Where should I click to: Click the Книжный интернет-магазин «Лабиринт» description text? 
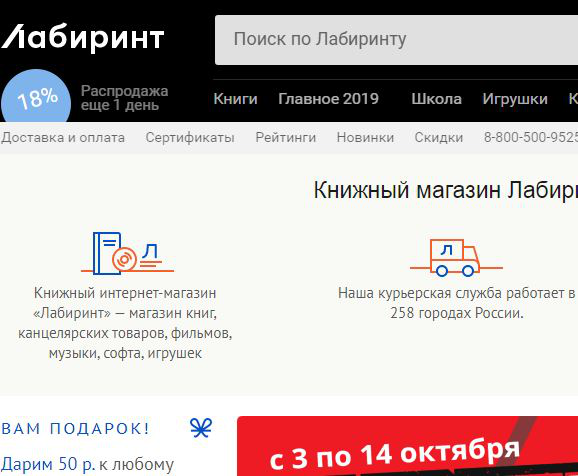(x=125, y=323)
